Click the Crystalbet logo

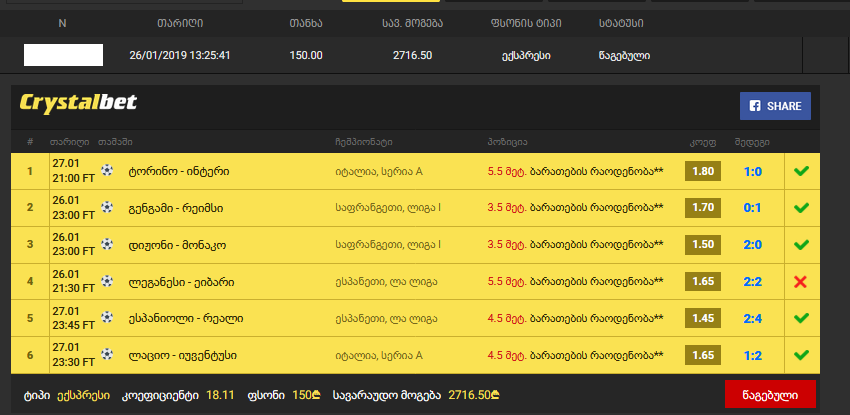pos(78,102)
